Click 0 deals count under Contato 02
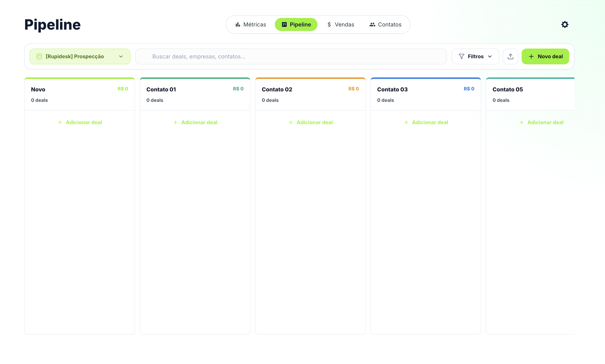605x364 pixels. click(270, 100)
